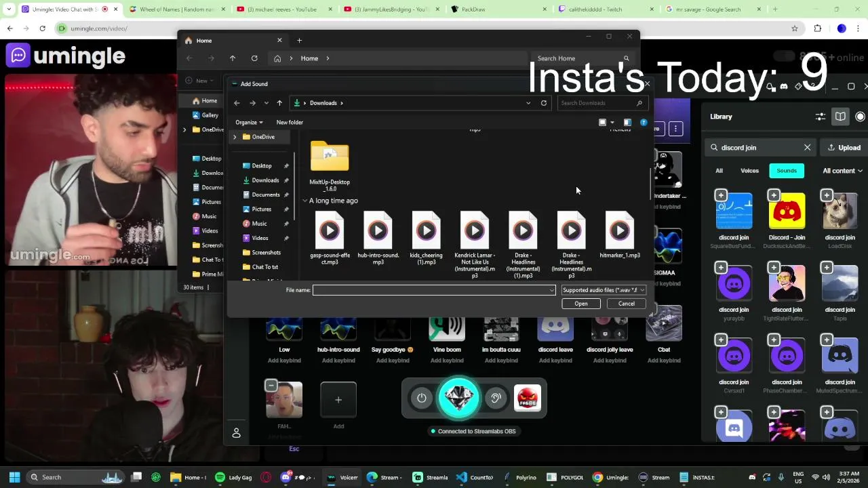Add the TightRateFlutter discord join sound
868x488 pixels.
tap(774, 268)
